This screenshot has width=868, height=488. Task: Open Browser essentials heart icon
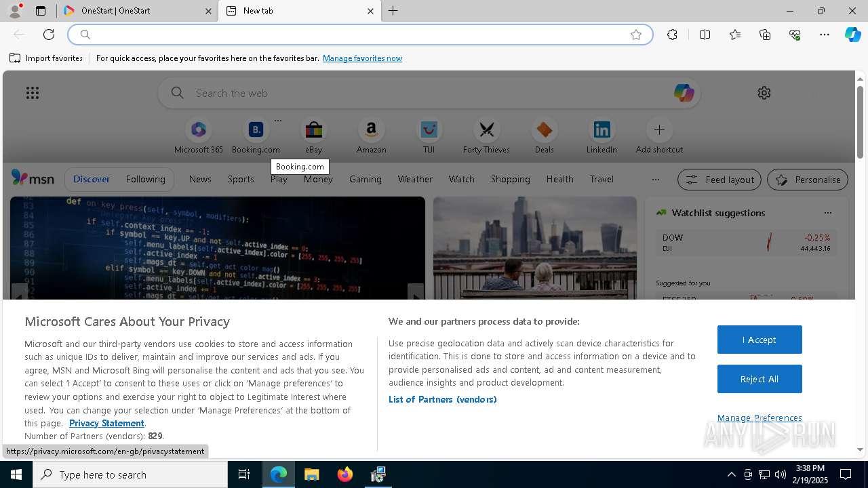pos(795,35)
